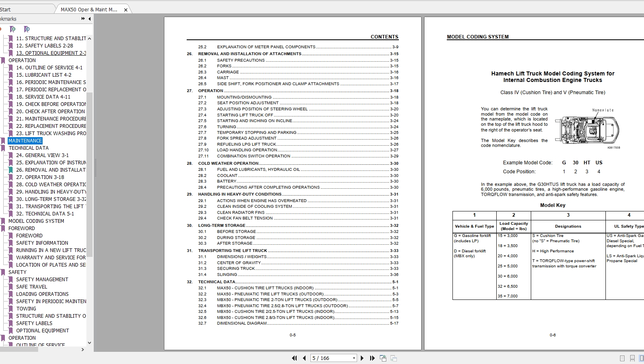This screenshot has height=364, width=644.
Task: Open bookmark 20. CHECK AFTER OPERATION
Action: point(50,112)
